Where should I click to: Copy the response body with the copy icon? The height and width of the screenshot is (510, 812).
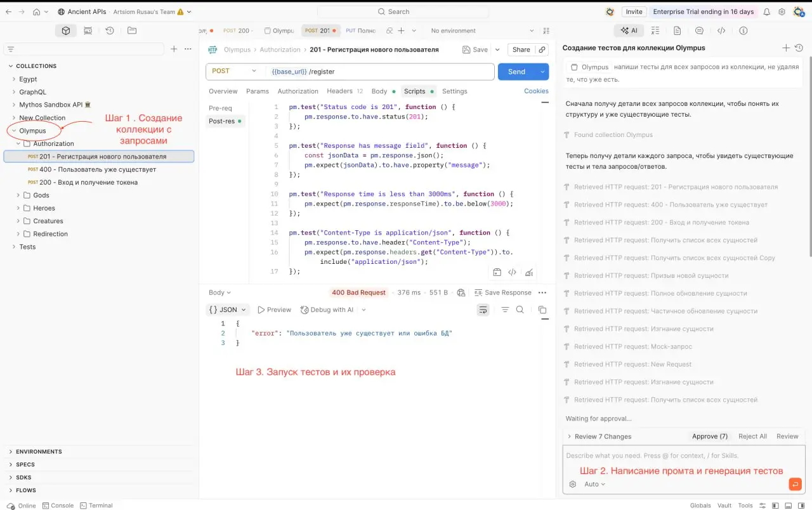542,310
